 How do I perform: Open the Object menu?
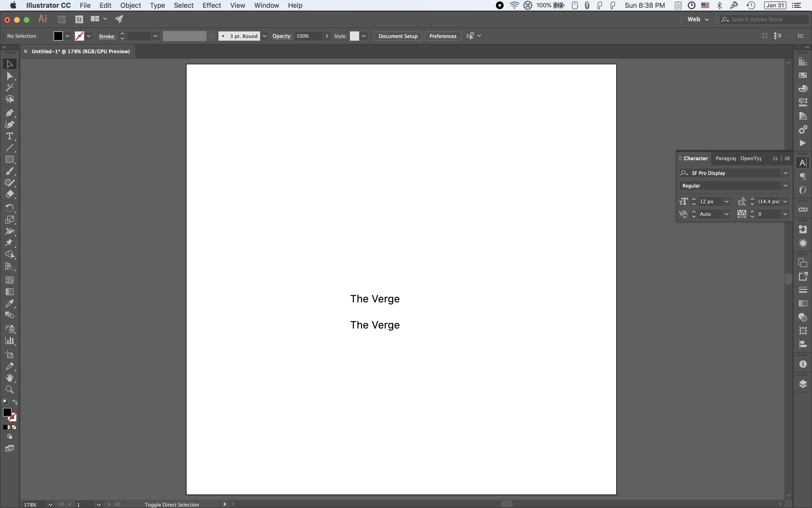click(x=130, y=5)
